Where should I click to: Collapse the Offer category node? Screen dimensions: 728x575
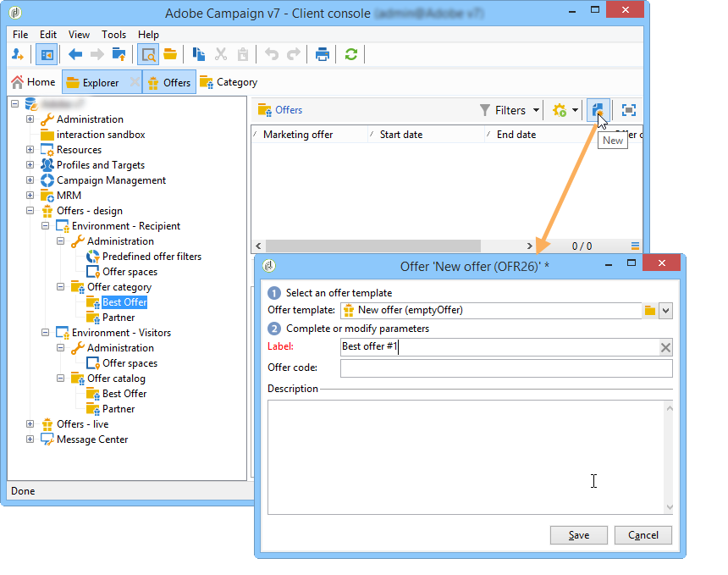coord(60,286)
